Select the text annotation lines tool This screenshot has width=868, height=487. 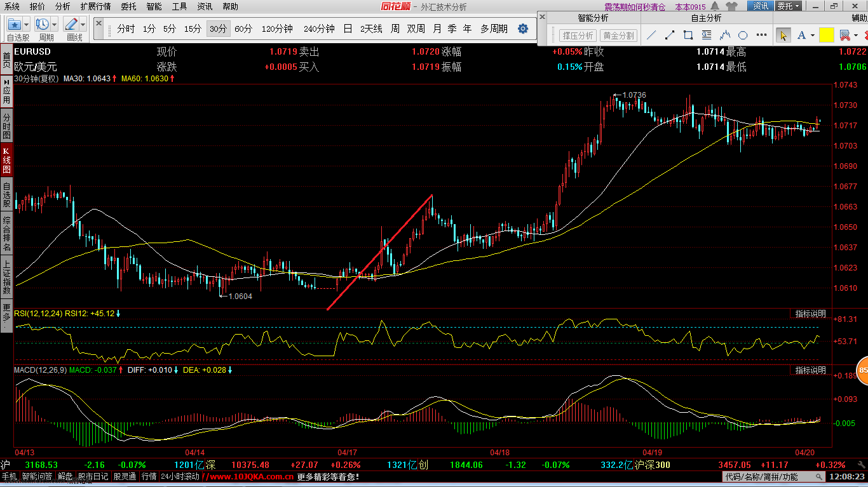707,36
